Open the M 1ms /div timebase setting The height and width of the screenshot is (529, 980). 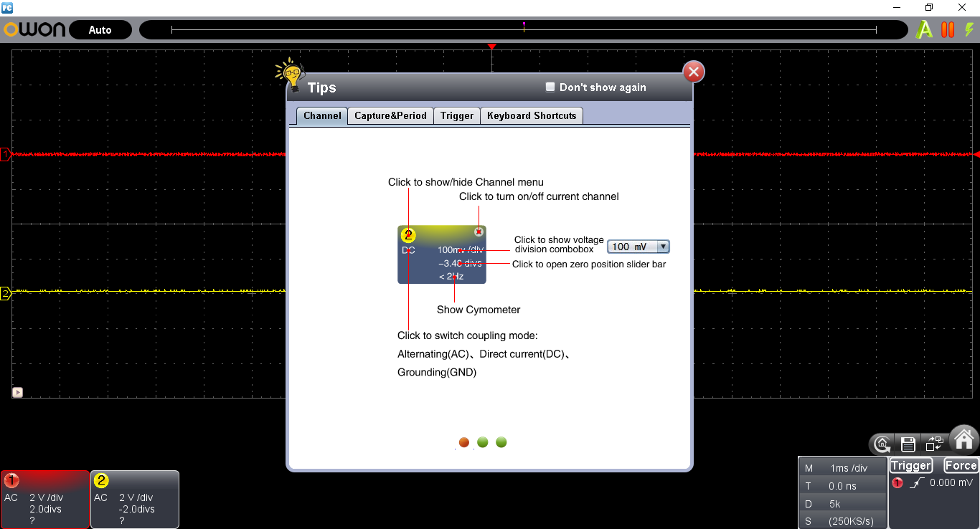pos(842,468)
